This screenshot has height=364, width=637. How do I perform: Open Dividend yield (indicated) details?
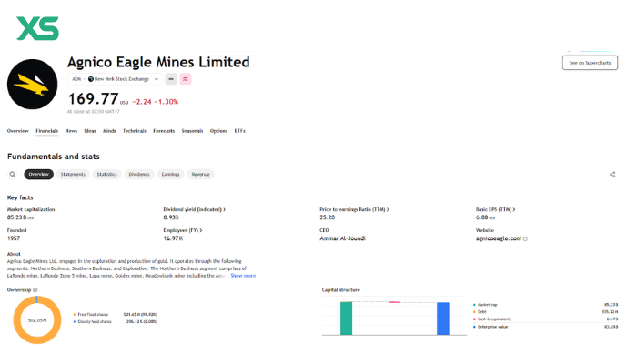(194, 209)
